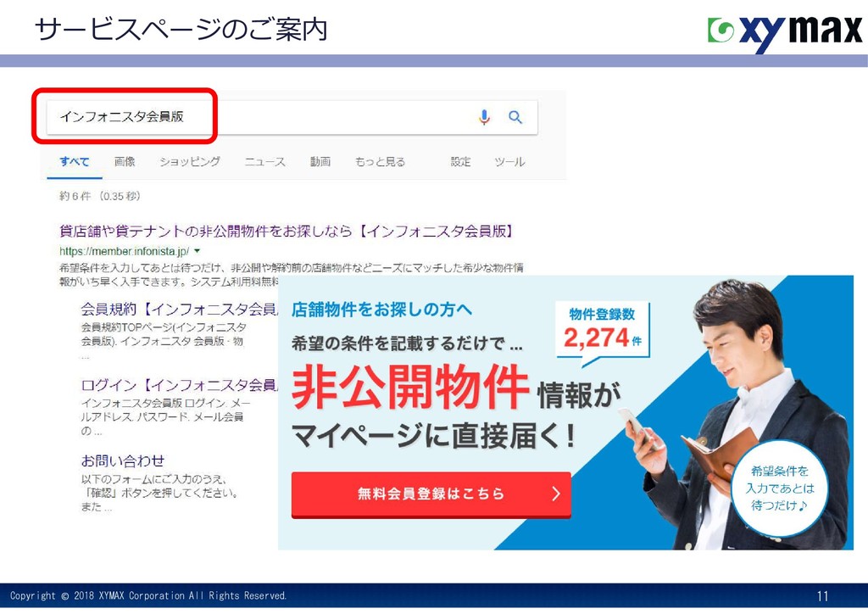Viewport: 868px width, 614px height.
Task: Click the search field containing インフォニスタ会員版
Action: click(292, 117)
